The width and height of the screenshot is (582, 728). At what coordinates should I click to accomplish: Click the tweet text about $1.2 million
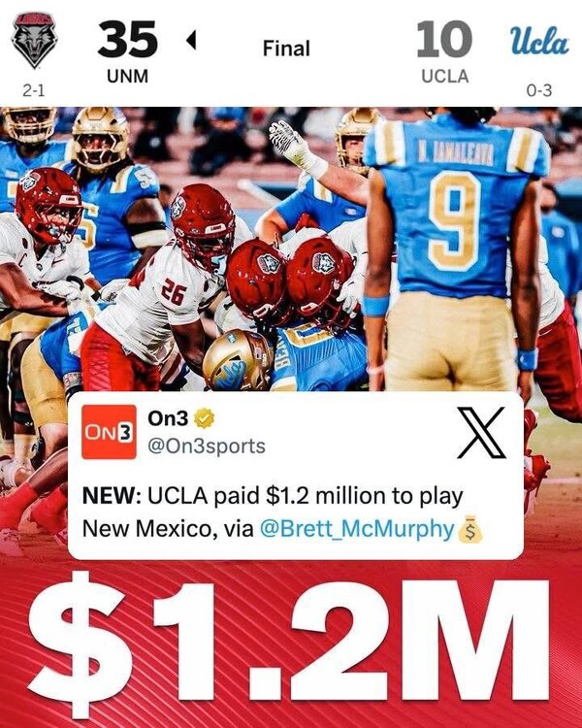click(x=273, y=513)
